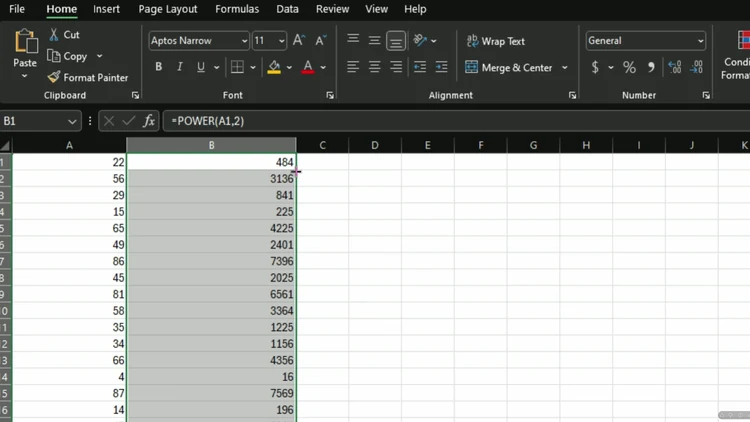Increase font size with larger A icon
750x422 pixels.
[x=298, y=41]
